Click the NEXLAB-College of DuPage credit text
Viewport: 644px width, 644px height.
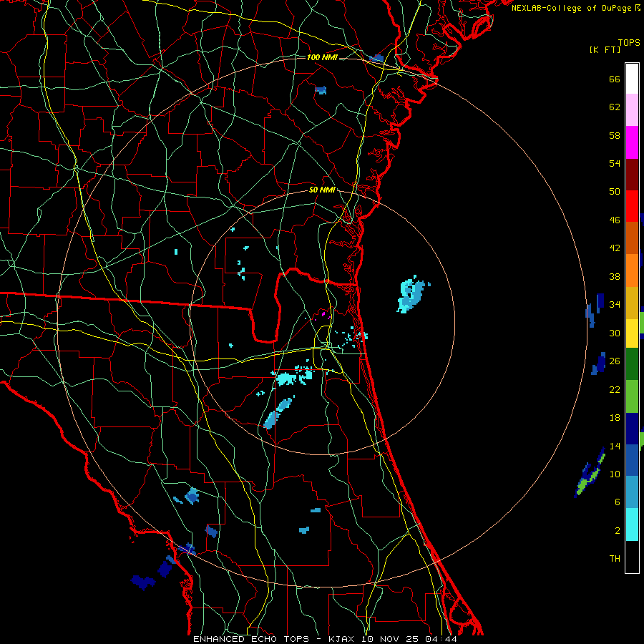571,8
